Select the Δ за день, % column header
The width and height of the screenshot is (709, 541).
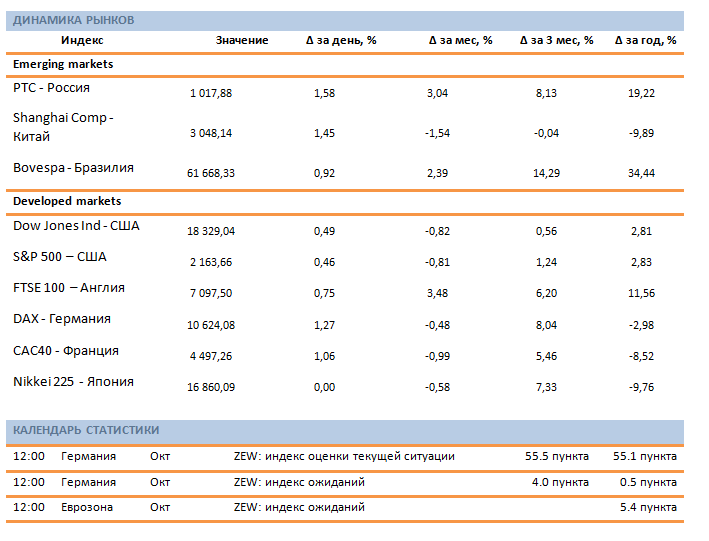(341, 40)
